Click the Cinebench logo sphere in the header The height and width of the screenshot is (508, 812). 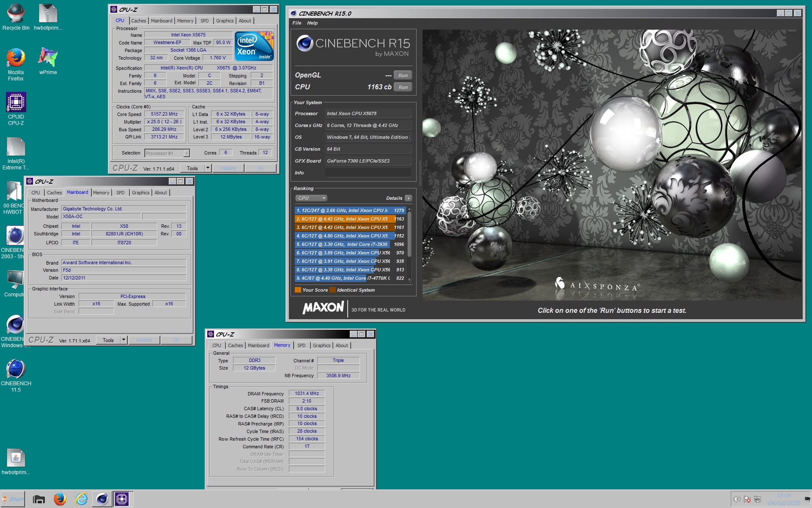[304, 43]
